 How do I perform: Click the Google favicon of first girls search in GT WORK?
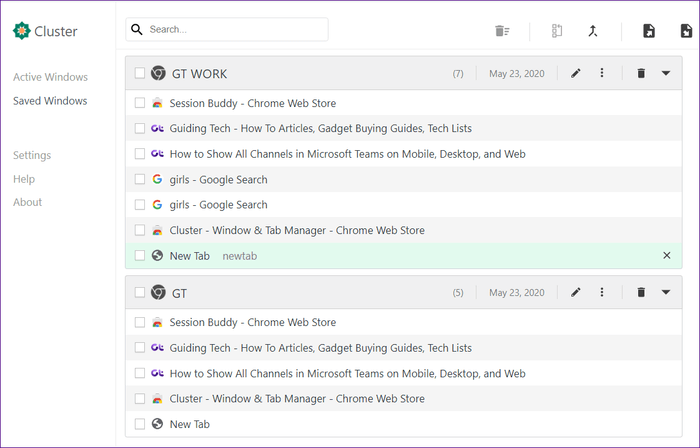click(157, 179)
